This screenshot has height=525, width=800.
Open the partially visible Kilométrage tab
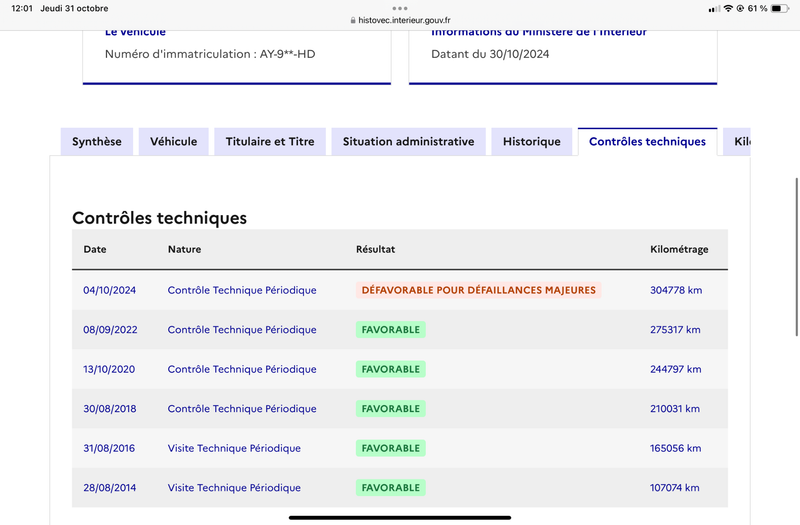(737, 141)
